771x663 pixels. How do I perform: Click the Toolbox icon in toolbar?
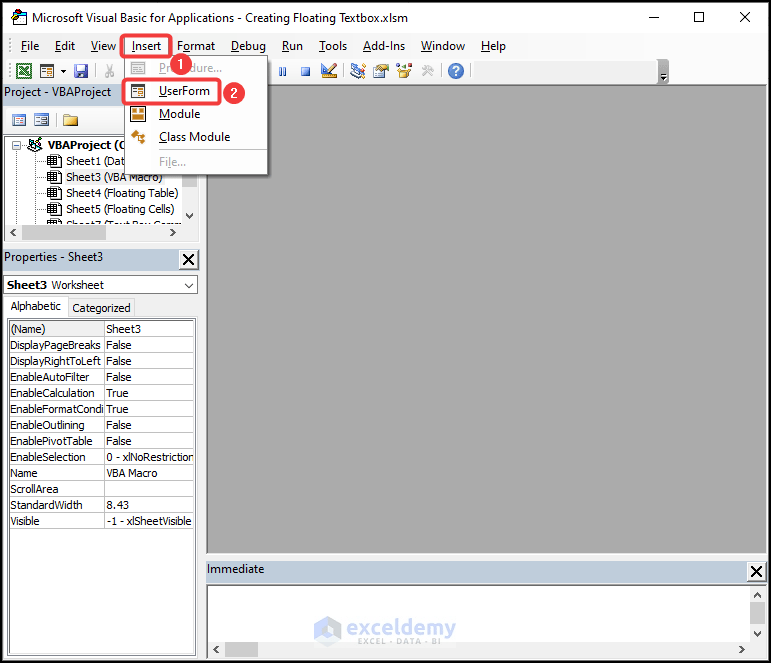[x=428, y=71]
